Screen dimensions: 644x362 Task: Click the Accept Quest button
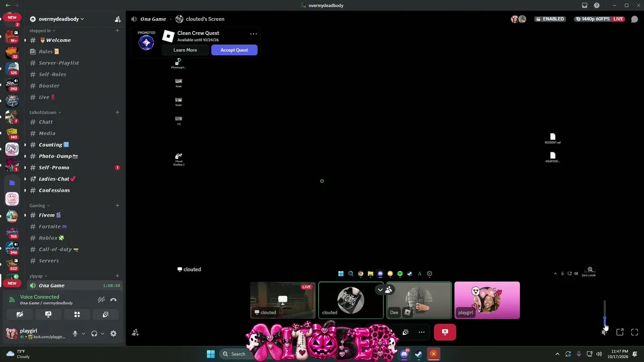tap(234, 50)
